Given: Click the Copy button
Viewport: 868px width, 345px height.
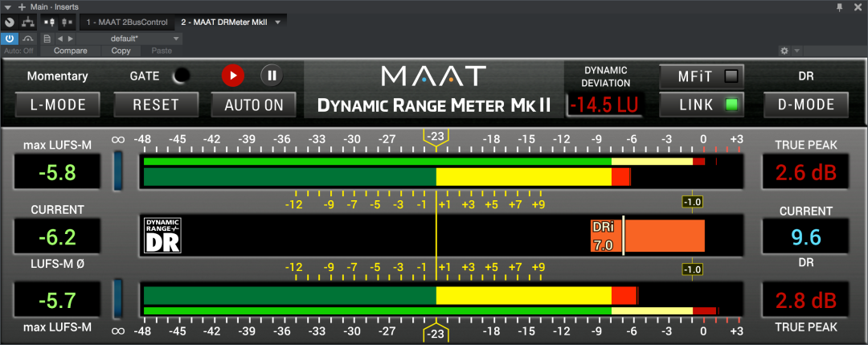Looking at the screenshot, I should point(121,51).
